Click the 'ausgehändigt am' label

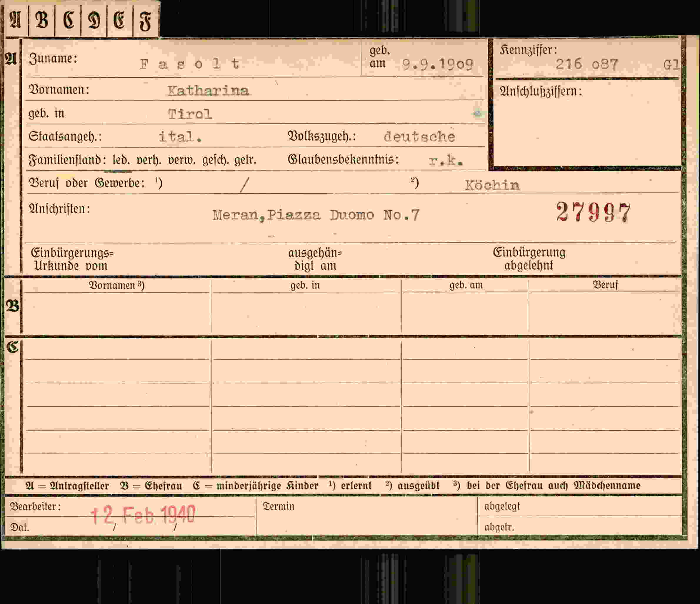point(315,259)
